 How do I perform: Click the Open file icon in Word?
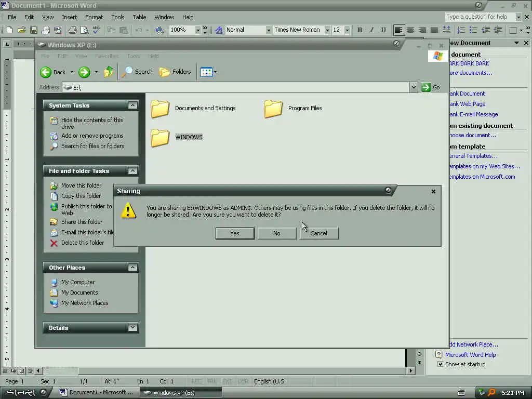[x=21, y=30]
